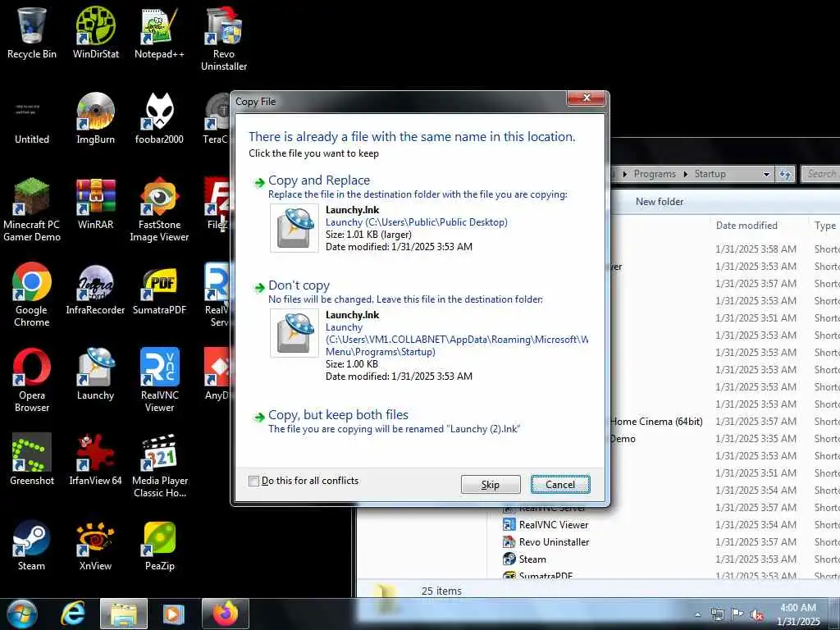The width and height of the screenshot is (840, 630).
Task: Launch Opera Browser desktop shortcut
Action: (x=32, y=380)
